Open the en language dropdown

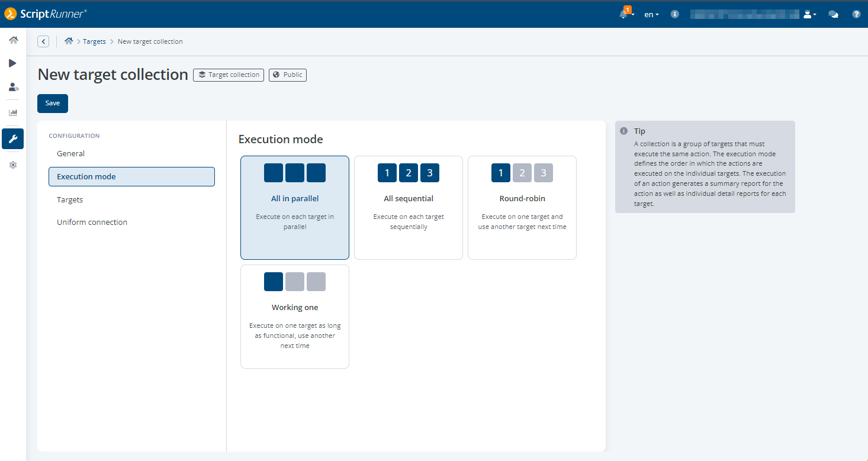(x=651, y=15)
